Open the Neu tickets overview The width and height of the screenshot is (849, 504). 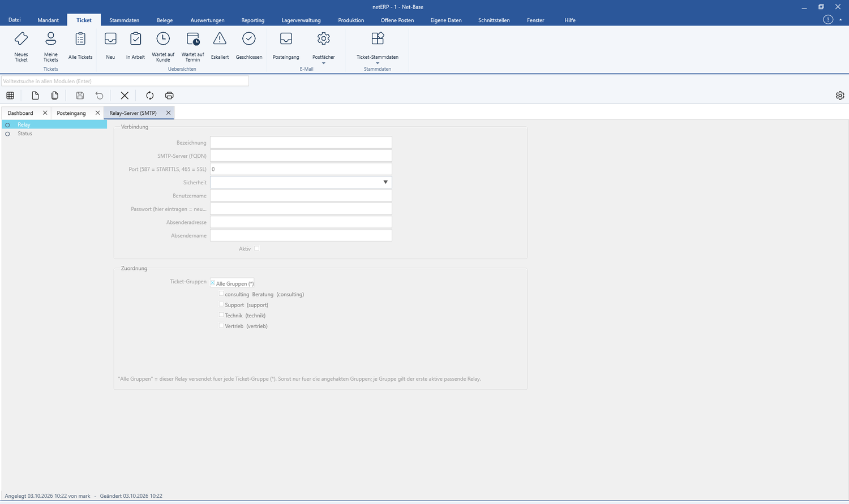(110, 46)
